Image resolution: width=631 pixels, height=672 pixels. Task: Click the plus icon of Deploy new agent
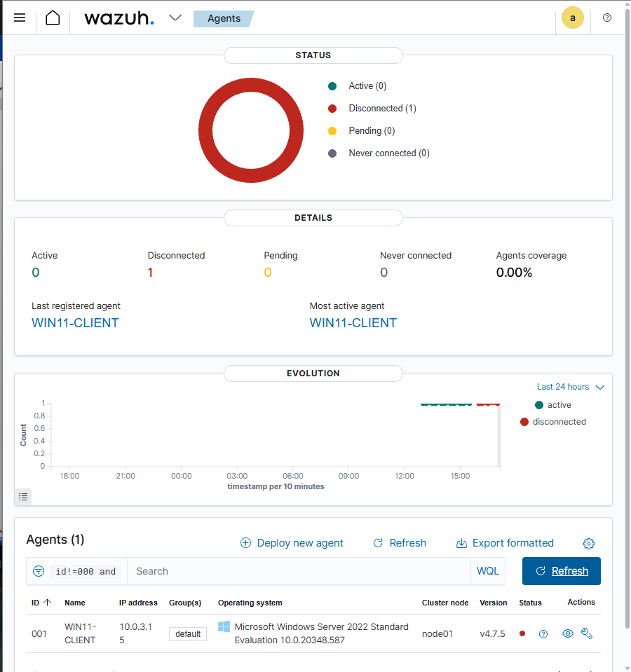click(x=245, y=543)
